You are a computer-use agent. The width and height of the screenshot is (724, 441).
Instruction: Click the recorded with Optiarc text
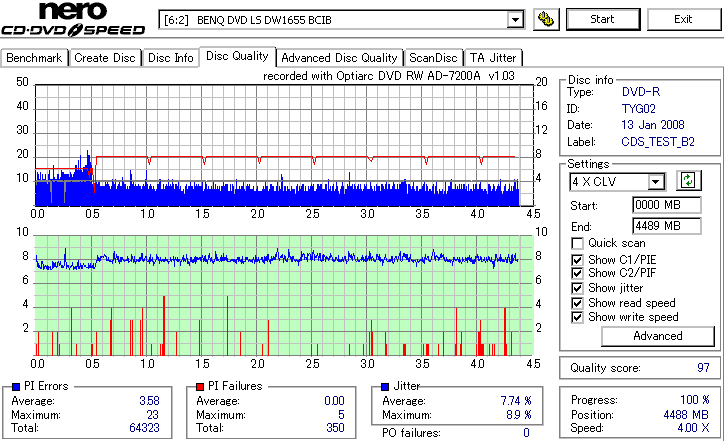pos(389,76)
